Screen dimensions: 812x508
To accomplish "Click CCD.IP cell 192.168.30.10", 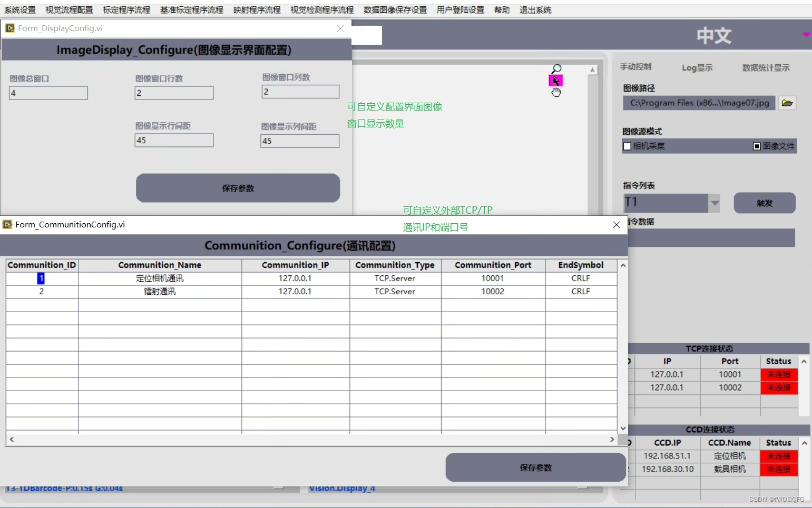I will coord(667,469).
